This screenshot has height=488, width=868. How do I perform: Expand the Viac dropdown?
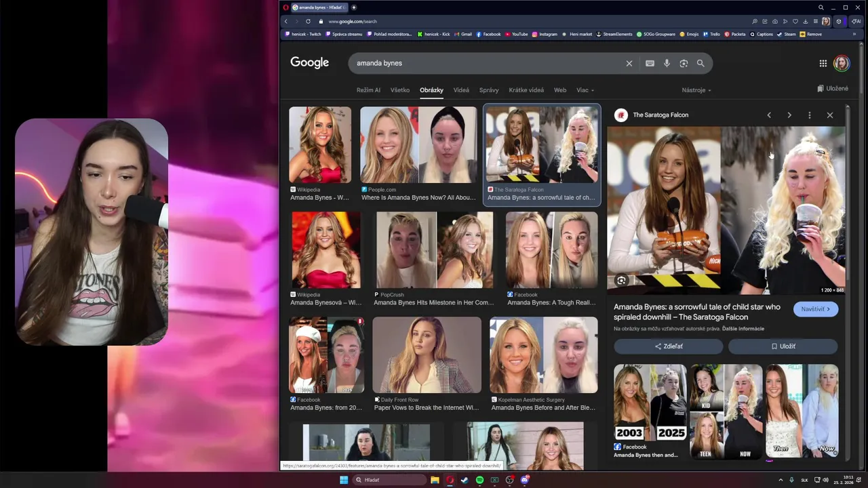[x=585, y=90]
